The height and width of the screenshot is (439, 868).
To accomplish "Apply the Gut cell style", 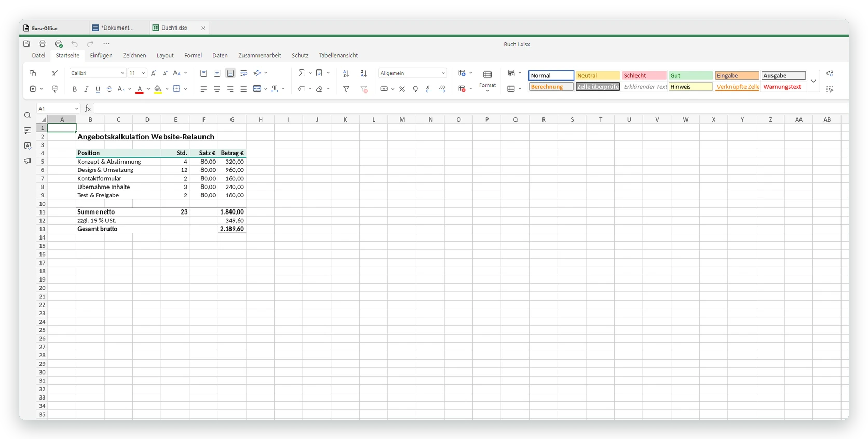I will point(690,75).
